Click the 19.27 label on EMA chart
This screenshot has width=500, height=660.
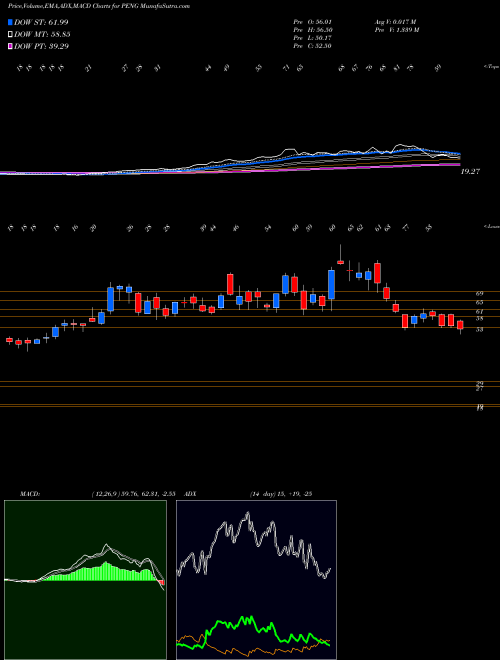click(471, 172)
